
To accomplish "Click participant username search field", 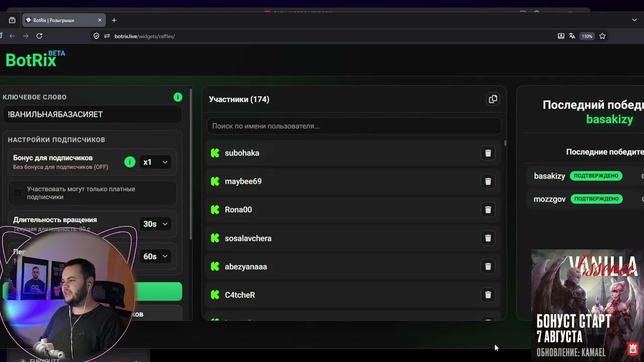I will pyautogui.click(x=354, y=126).
